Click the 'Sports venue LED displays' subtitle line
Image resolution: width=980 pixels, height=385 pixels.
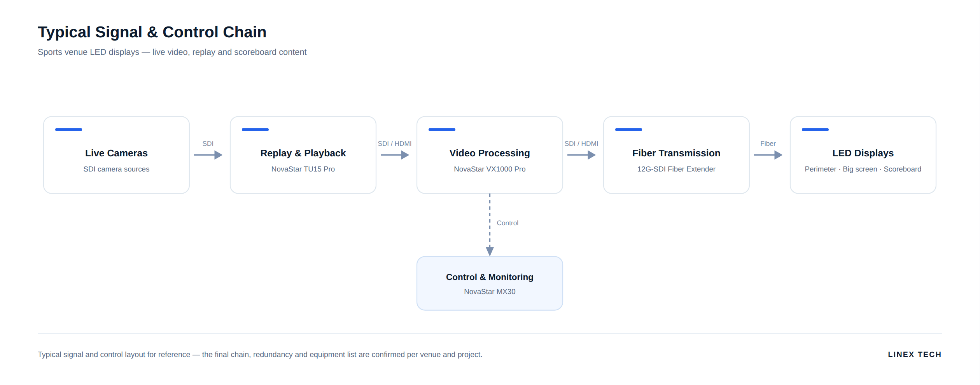click(172, 52)
